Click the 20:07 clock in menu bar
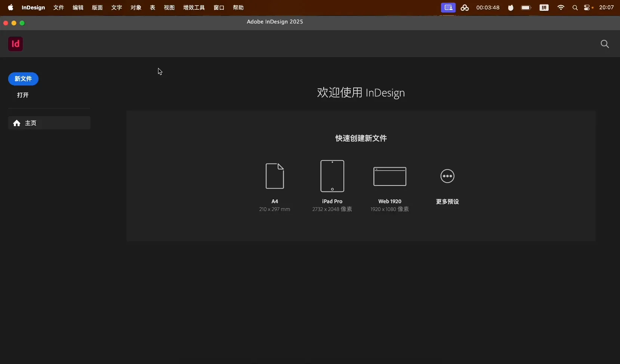Image resolution: width=620 pixels, height=364 pixels. click(x=607, y=7)
